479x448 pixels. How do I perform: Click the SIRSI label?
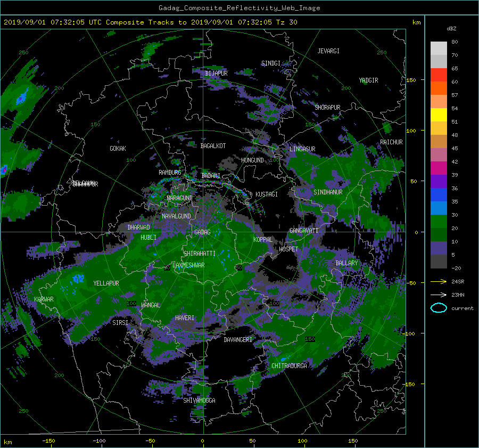pos(120,323)
